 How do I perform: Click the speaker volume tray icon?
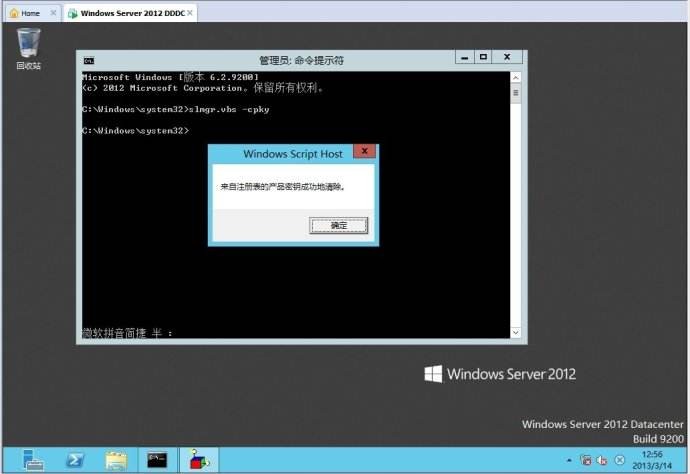pos(602,460)
